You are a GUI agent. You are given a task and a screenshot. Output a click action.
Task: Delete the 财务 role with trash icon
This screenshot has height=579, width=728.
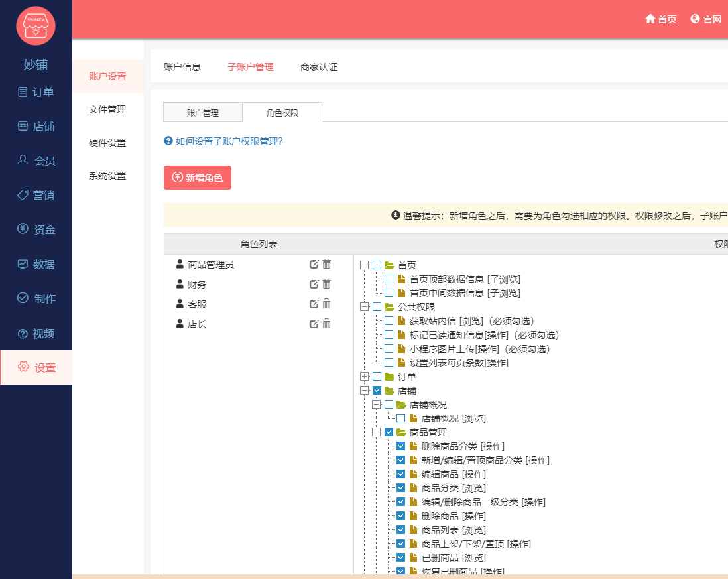[x=327, y=284]
